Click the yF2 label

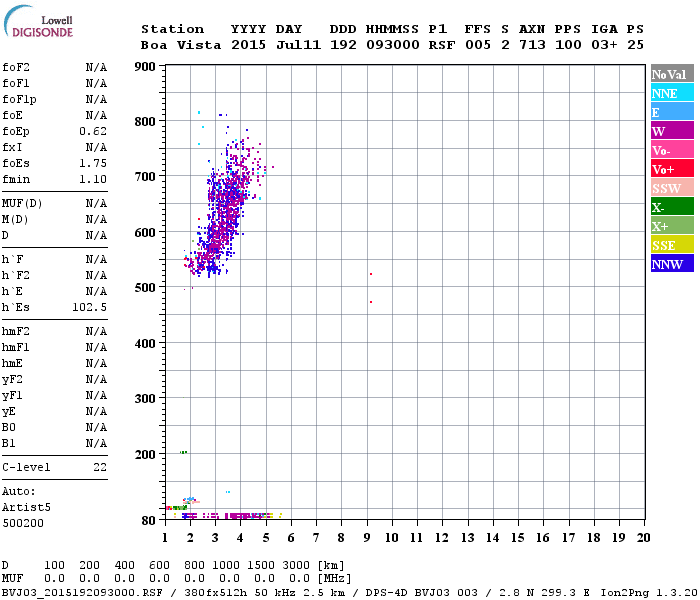click(x=12, y=380)
